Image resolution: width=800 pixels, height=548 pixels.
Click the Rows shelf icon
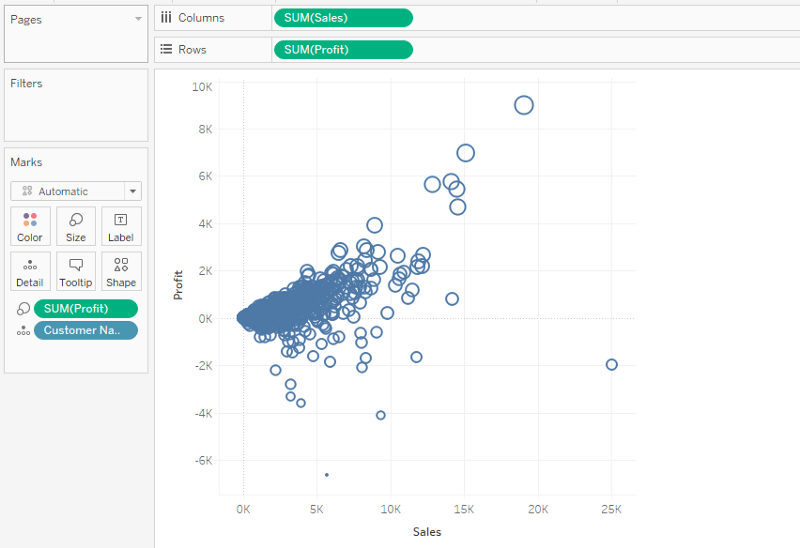166,50
